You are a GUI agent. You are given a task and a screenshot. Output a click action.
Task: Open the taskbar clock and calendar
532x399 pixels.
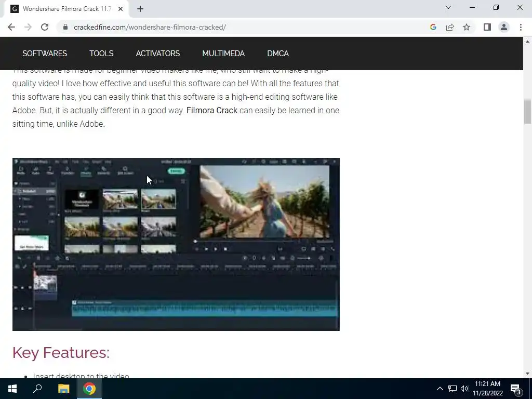[488, 389]
